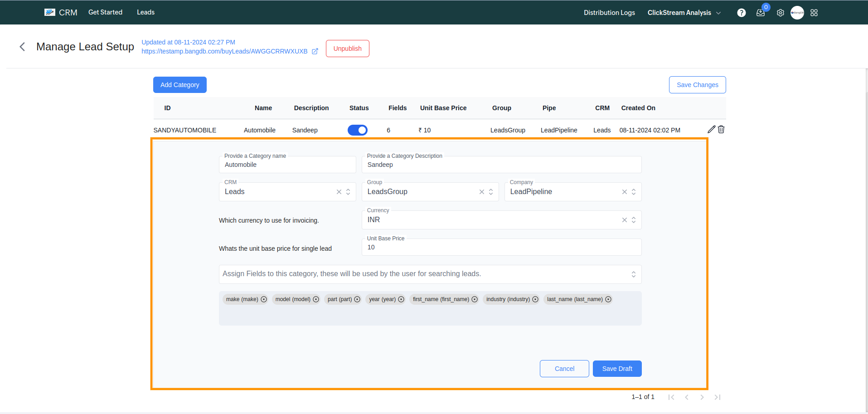
Task: Click the Category name input field
Action: [x=287, y=165]
